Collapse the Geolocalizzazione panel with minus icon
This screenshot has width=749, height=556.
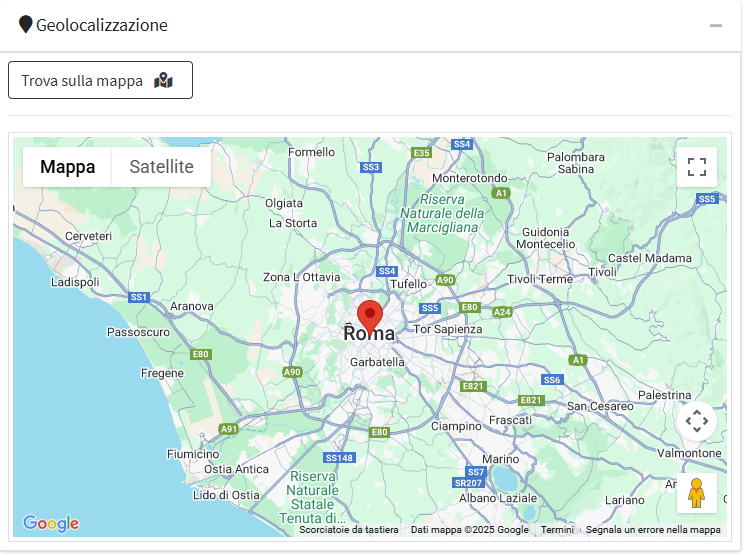716,25
